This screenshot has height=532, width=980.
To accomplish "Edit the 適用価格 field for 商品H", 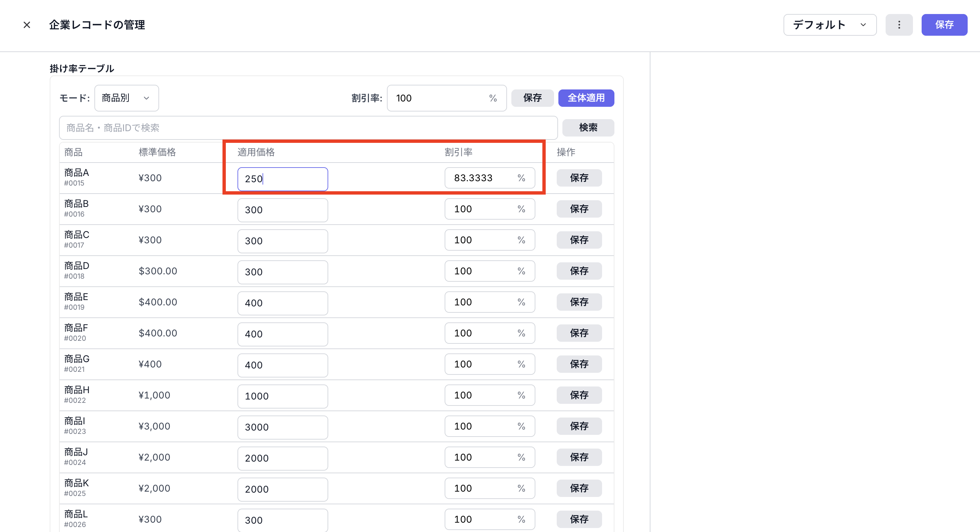I will (x=282, y=396).
